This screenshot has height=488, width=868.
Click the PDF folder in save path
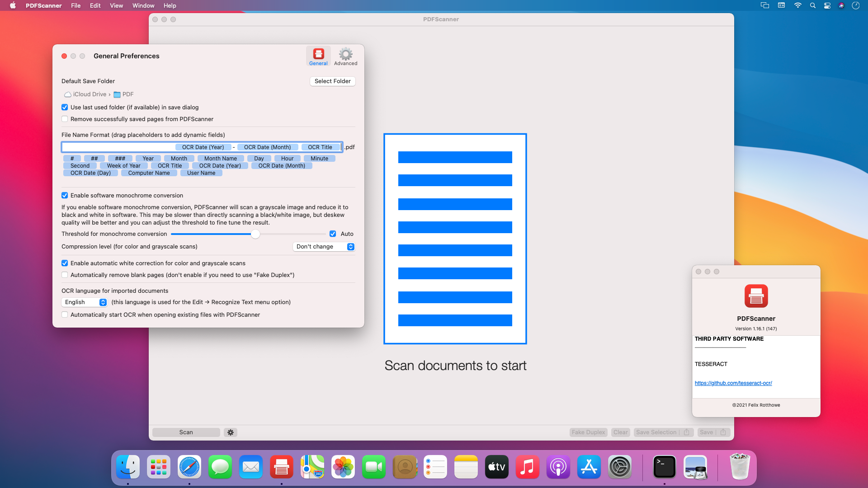point(123,94)
